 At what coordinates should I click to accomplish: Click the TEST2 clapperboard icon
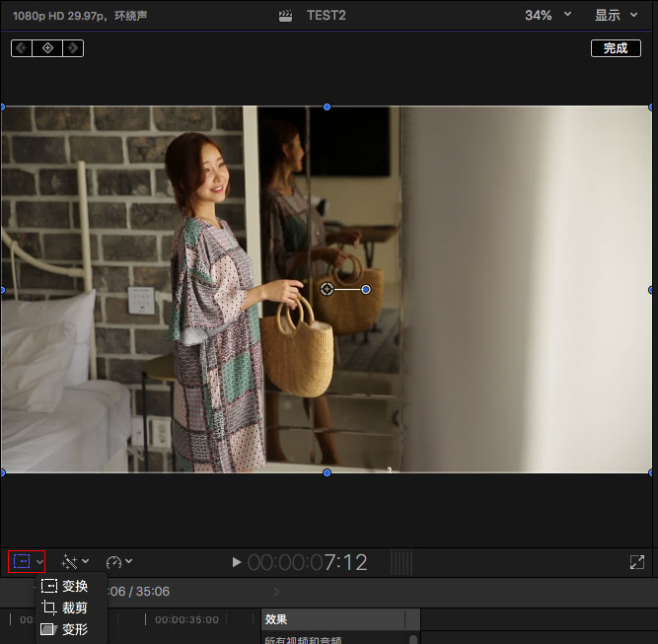pyautogui.click(x=285, y=16)
